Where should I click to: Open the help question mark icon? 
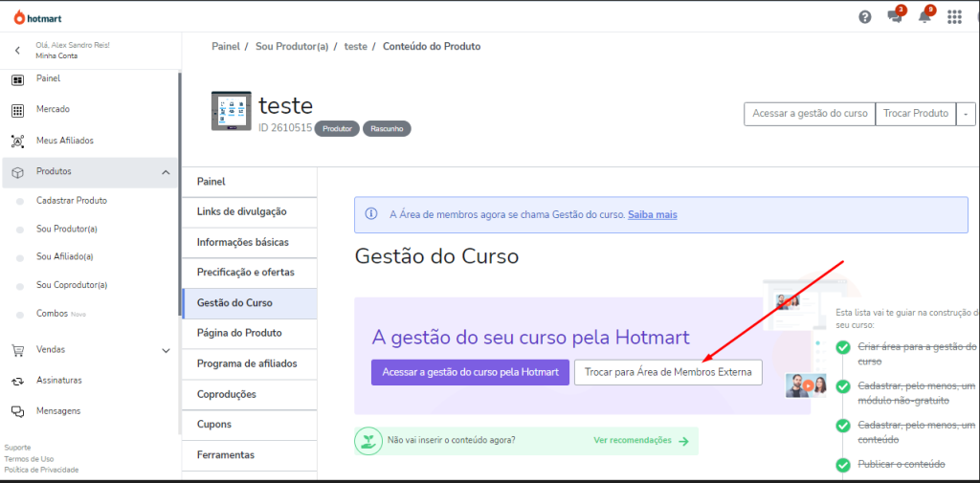tap(865, 17)
